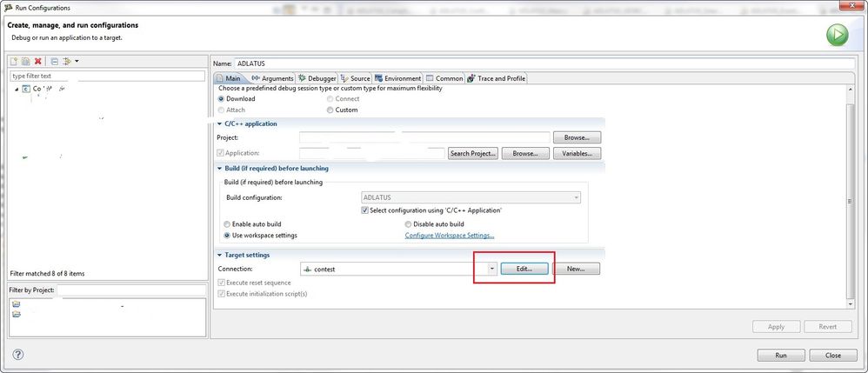This screenshot has width=868, height=373.
Task: Collapse the C/C++ application section
Action: (220, 124)
